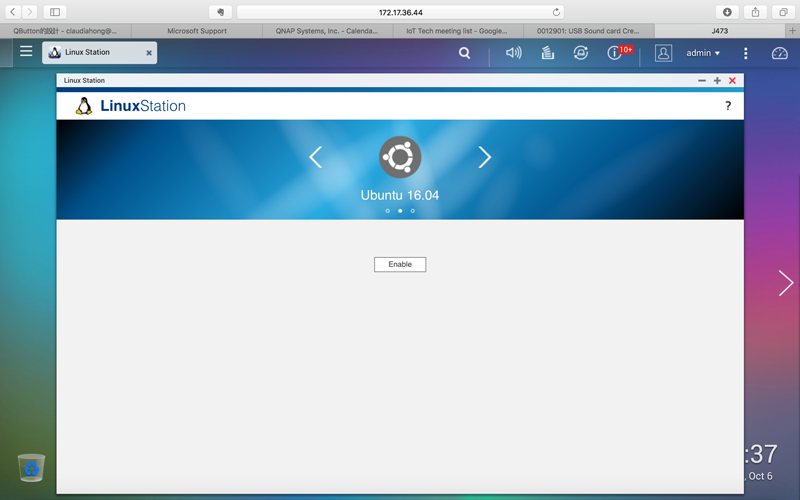
Task: Open Linux Station help question mark
Action: coord(728,106)
